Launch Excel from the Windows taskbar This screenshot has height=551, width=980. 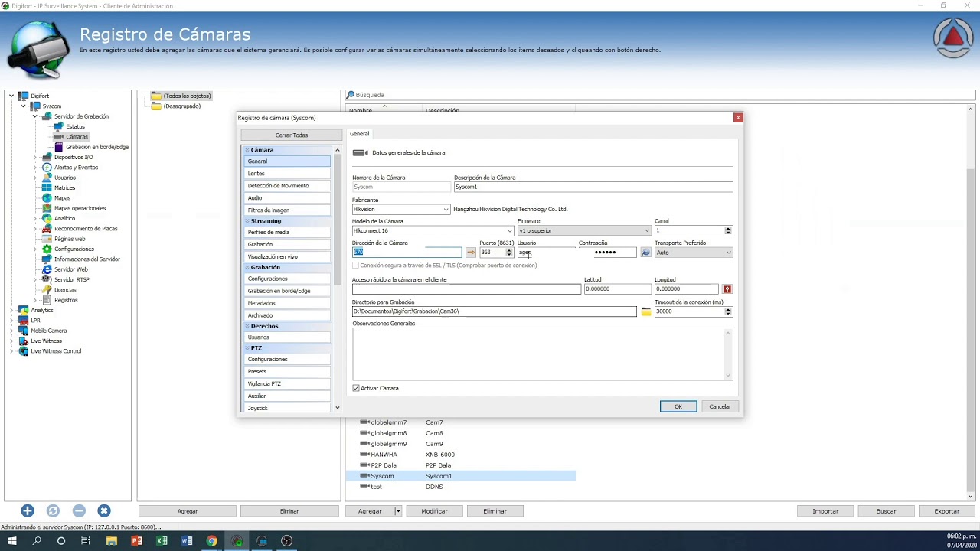coord(162,541)
